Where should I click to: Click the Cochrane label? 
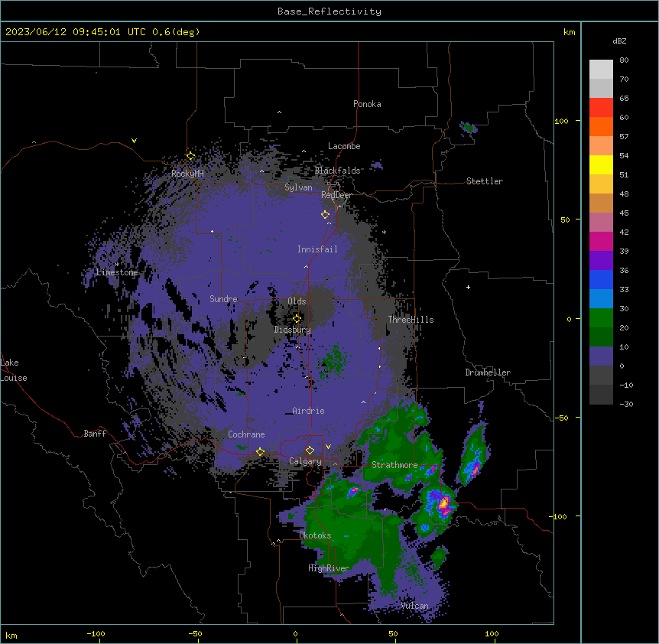[x=246, y=434]
